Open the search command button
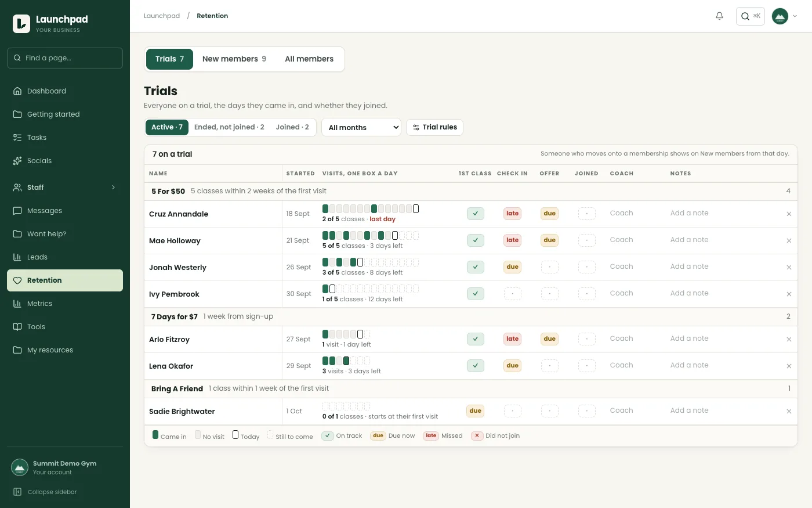 pyautogui.click(x=751, y=16)
